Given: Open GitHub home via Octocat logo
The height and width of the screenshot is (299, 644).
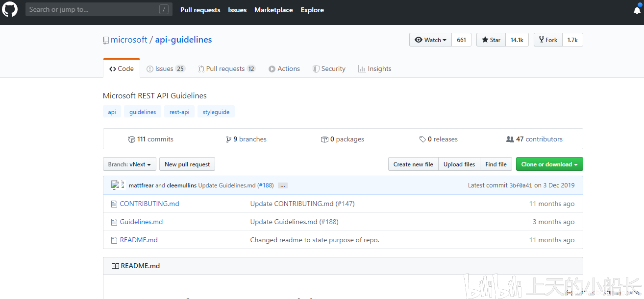Looking at the screenshot, I should click(x=10, y=9).
